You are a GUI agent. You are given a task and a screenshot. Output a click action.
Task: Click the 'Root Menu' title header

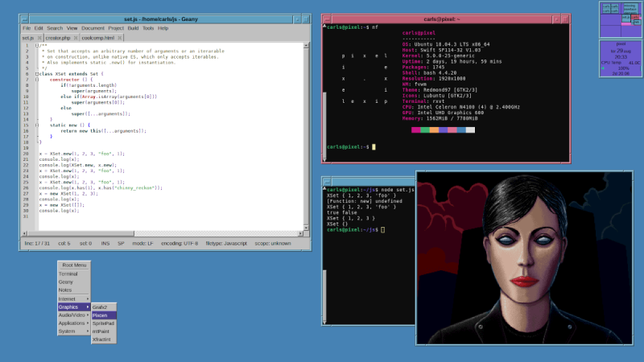pos(74,265)
